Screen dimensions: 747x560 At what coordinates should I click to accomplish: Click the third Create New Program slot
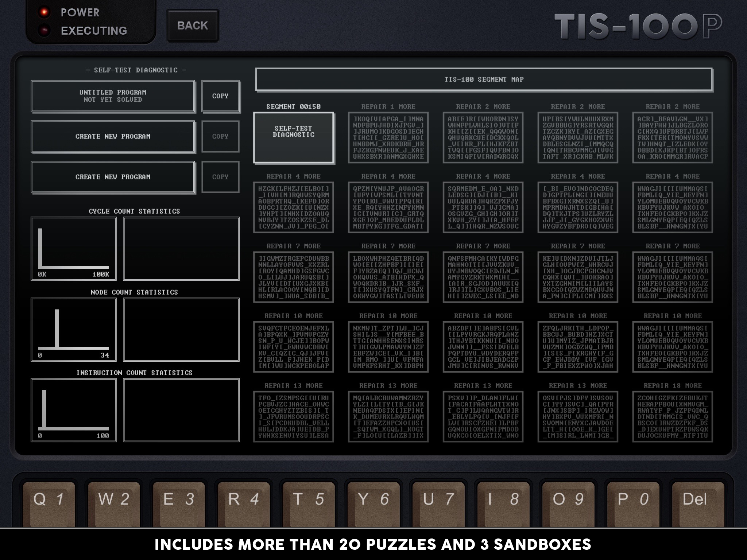(x=113, y=177)
